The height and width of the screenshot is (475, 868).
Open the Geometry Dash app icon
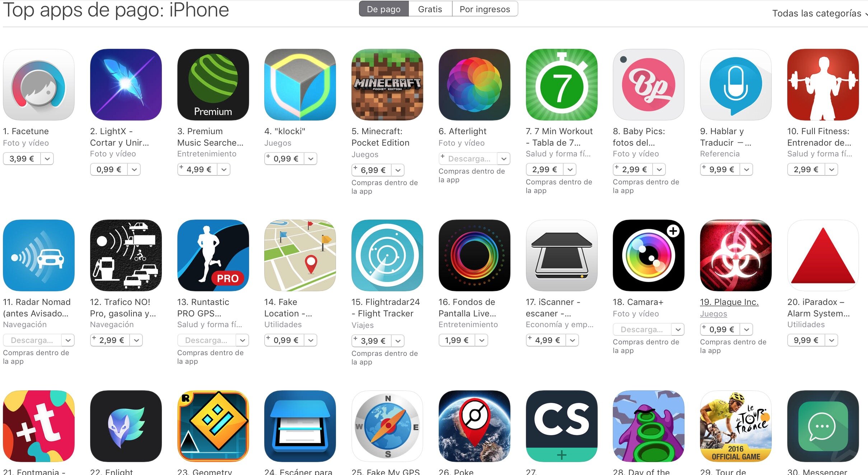(213, 426)
